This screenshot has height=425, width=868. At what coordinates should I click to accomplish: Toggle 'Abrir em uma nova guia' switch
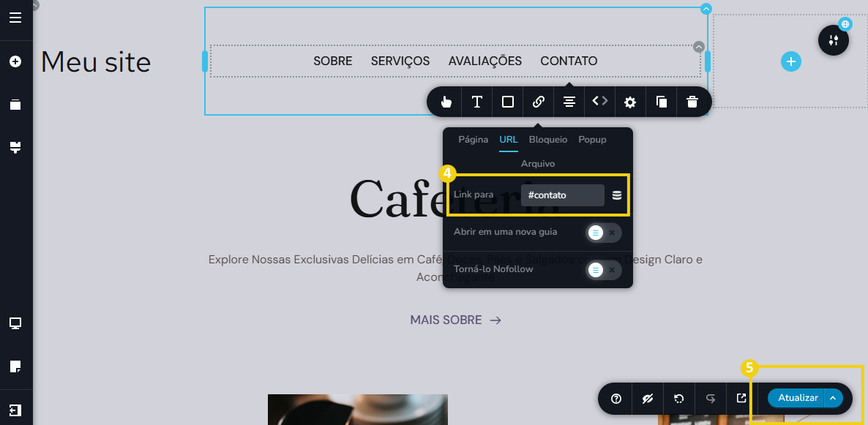click(596, 233)
